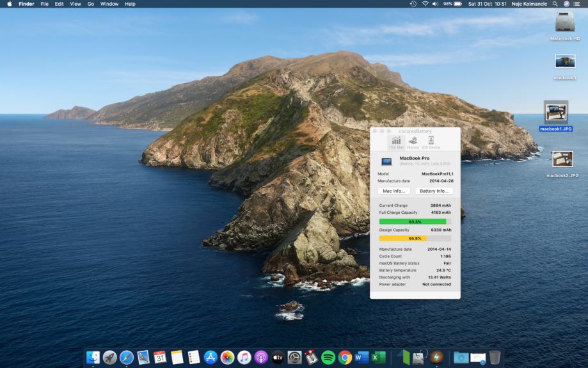The height and width of the screenshot is (368, 588).
Task: Open Safari from the Dock
Action: pyautogui.click(x=127, y=357)
